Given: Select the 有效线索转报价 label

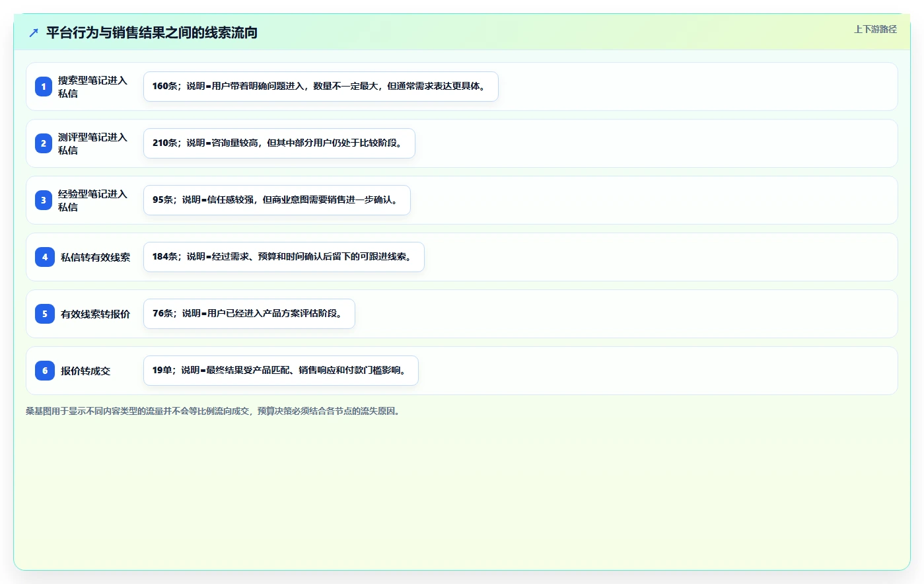Looking at the screenshot, I should tap(95, 314).
